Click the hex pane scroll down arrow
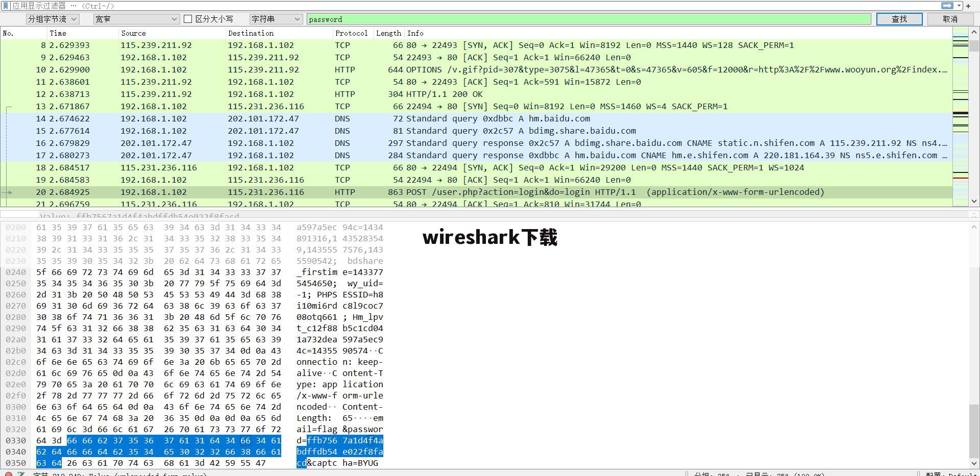The width and height of the screenshot is (980, 476). (x=974, y=464)
